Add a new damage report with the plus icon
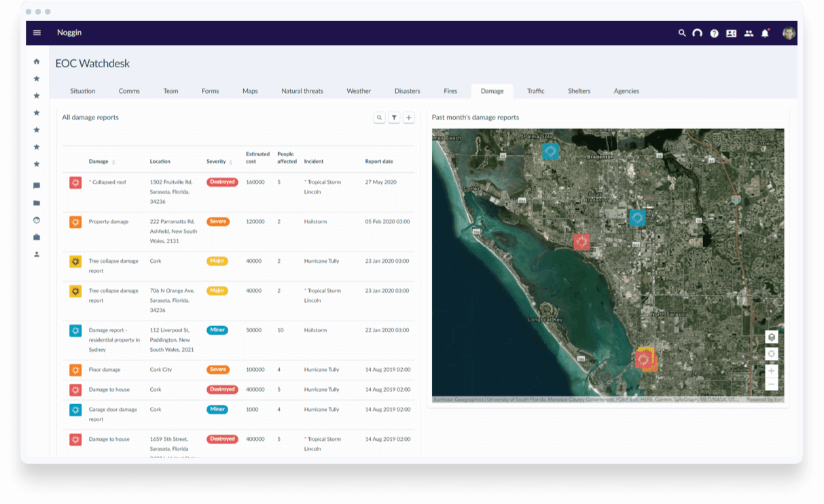Viewport: 824px width, 504px height. [x=408, y=117]
